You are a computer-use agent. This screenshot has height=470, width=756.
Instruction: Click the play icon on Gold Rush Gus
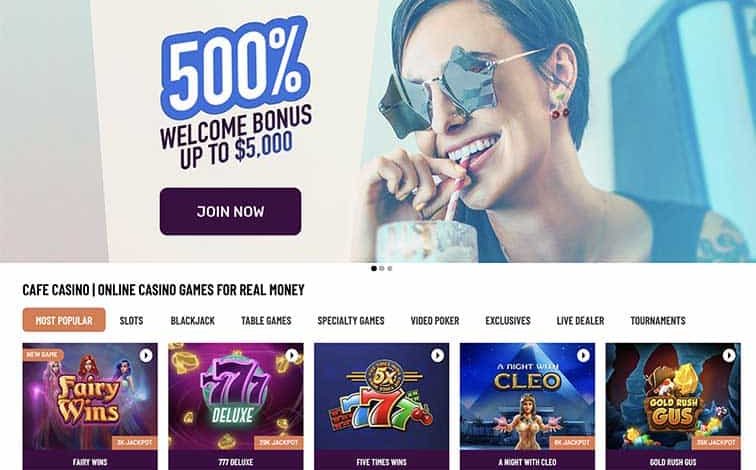click(x=729, y=356)
